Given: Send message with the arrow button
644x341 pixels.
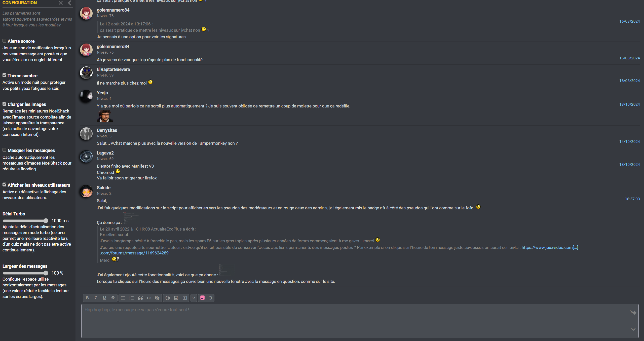Looking at the screenshot, I should pyautogui.click(x=633, y=313).
